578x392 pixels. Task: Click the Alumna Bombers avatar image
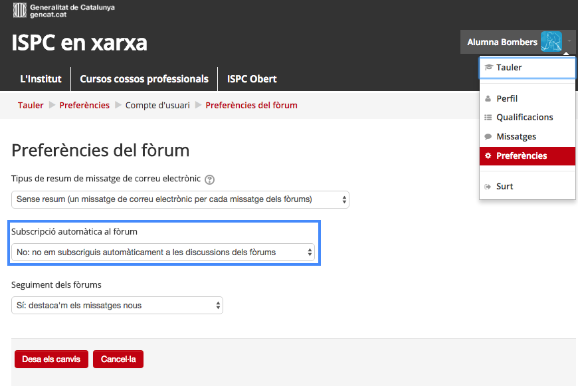pos(551,42)
